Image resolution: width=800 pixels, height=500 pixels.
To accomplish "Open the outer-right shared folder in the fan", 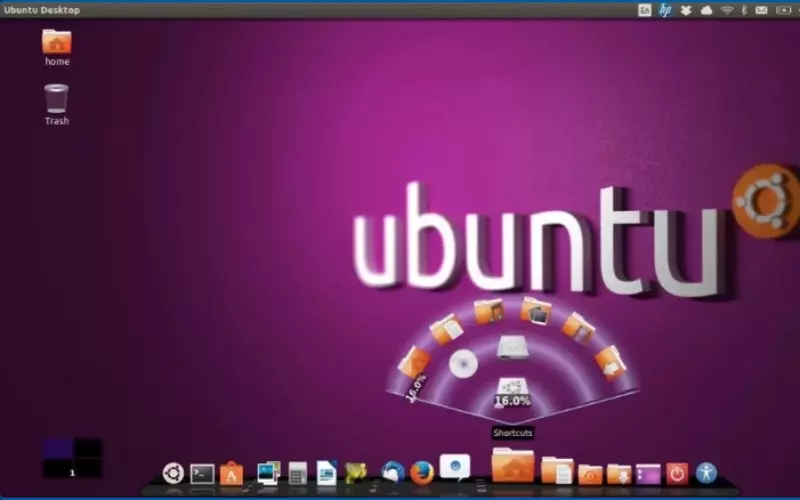I will (x=610, y=363).
